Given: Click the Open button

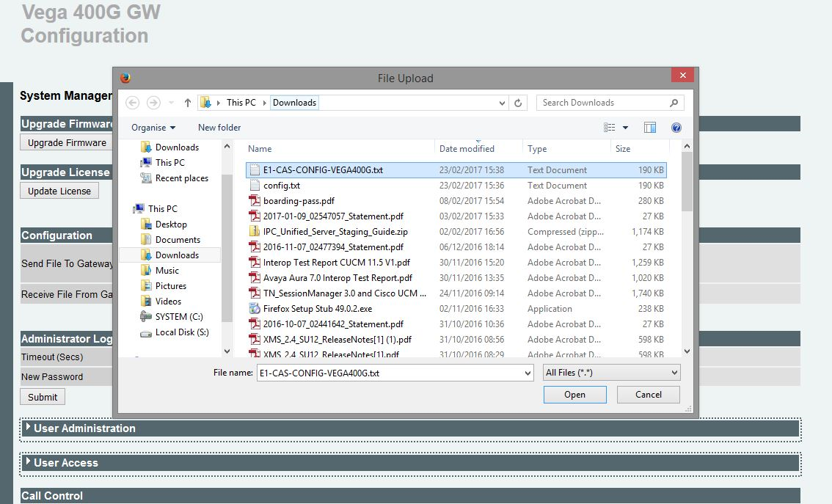Looking at the screenshot, I should (574, 395).
